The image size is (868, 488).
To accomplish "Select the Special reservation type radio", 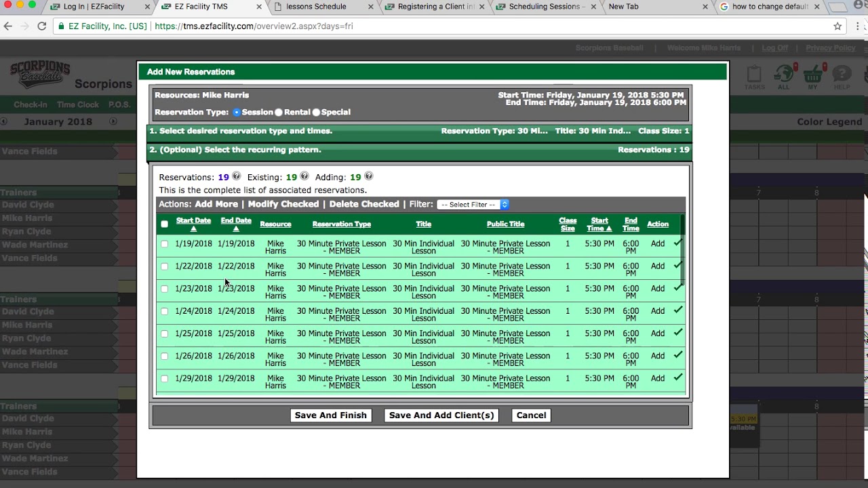I will [x=316, y=113].
